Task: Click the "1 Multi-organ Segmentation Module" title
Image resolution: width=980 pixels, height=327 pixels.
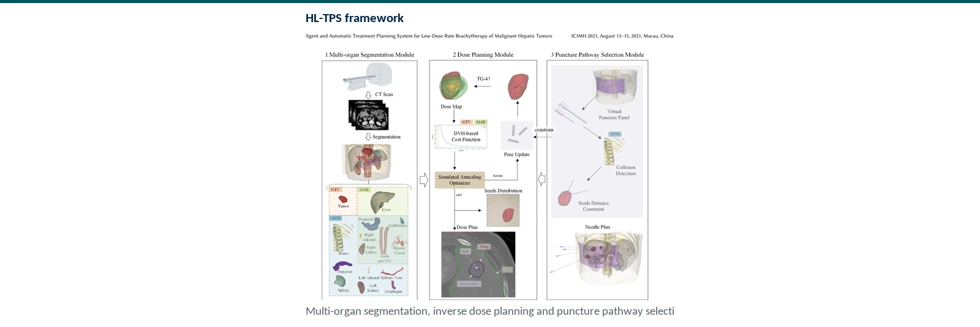Action: 369,55
